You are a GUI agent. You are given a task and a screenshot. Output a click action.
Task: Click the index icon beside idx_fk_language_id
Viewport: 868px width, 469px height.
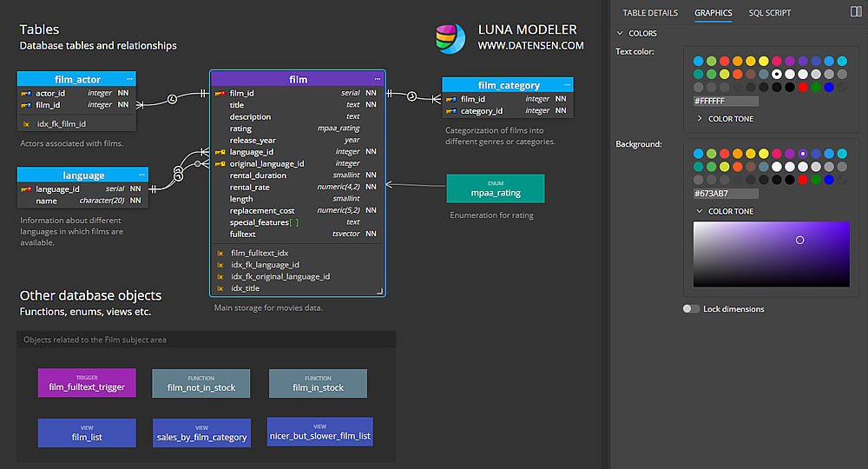220,265
